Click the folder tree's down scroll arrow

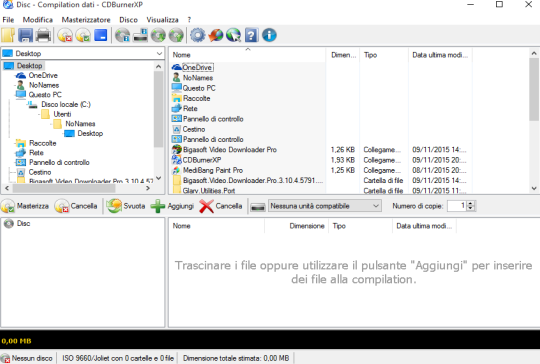pos(158,178)
